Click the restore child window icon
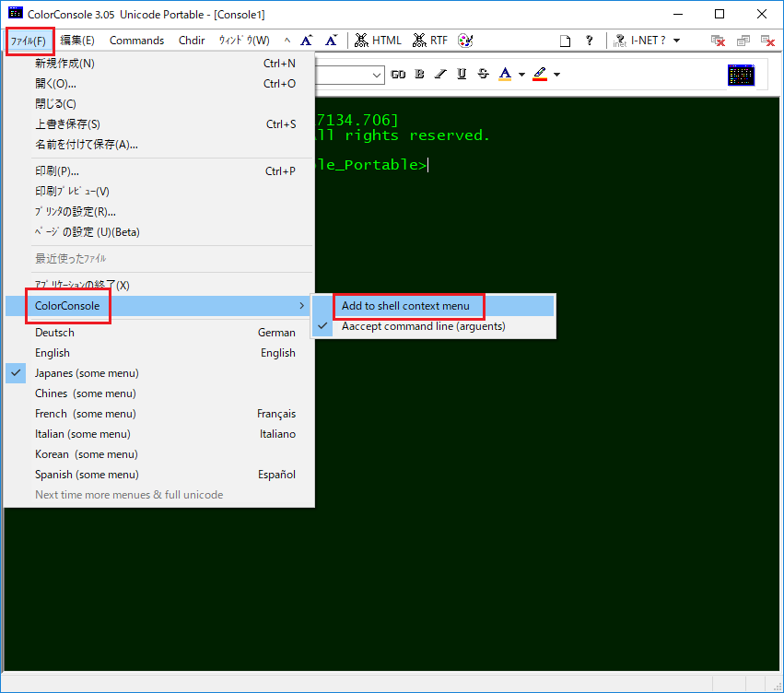 point(743,41)
